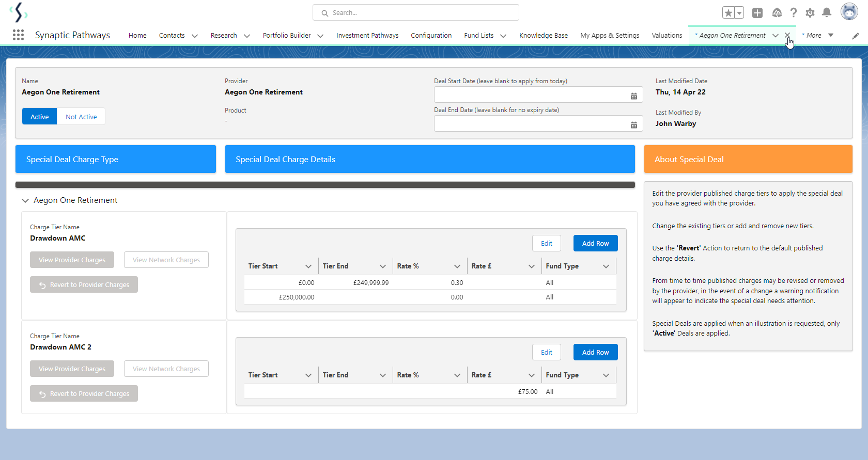Open the Deal End Date calendar picker
868x460 pixels.
(634, 125)
